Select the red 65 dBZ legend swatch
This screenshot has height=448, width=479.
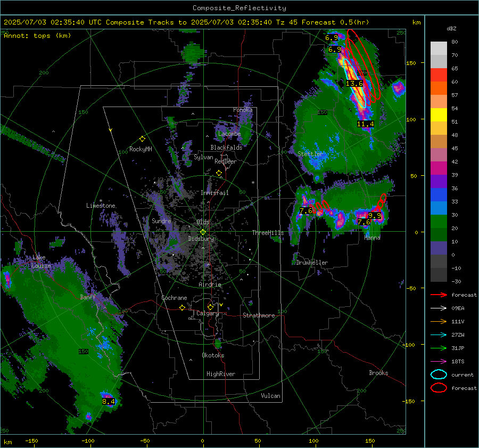pyautogui.click(x=439, y=75)
